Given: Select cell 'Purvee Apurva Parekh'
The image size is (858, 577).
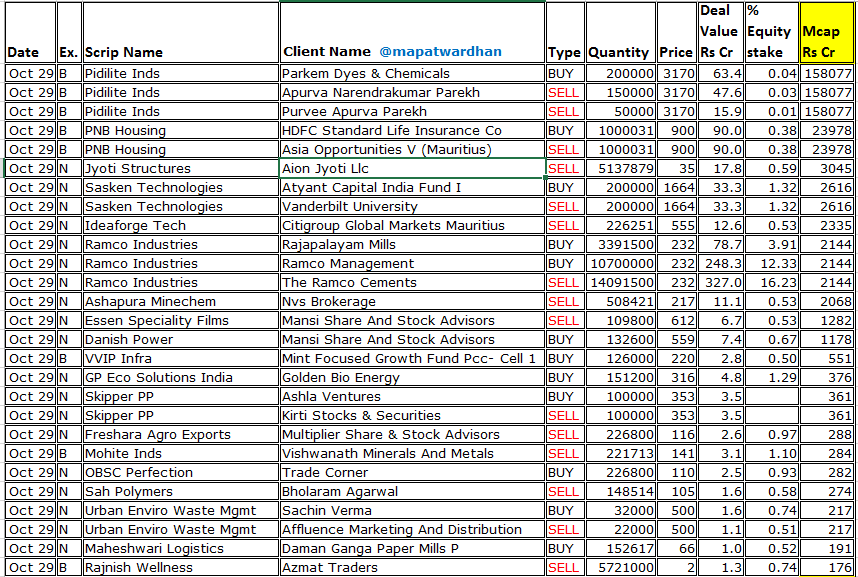Looking at the screenshot, I should pyautogui.click(x=412, y=112).
